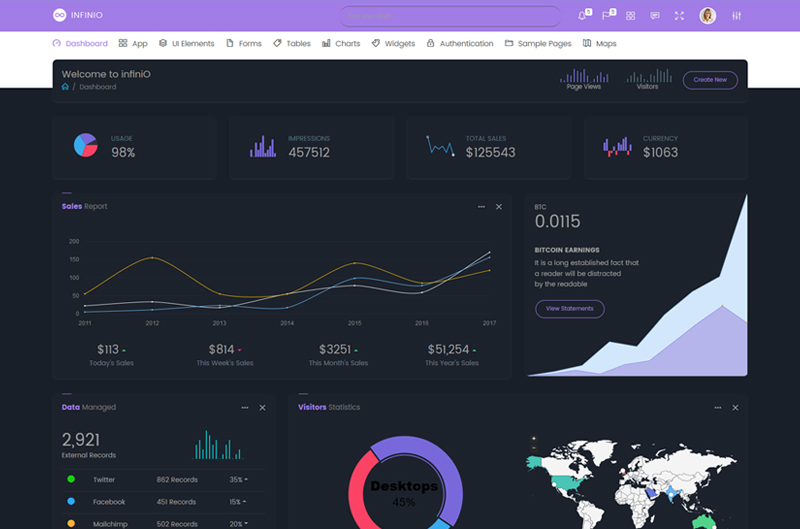The height and width of the screenshot is (529, 800).
Task: Open the user profile avatar
Action: point(708,16)
